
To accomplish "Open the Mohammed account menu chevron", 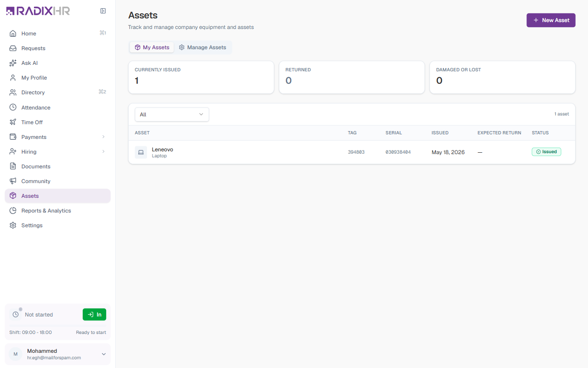I will tap(104, 354).
